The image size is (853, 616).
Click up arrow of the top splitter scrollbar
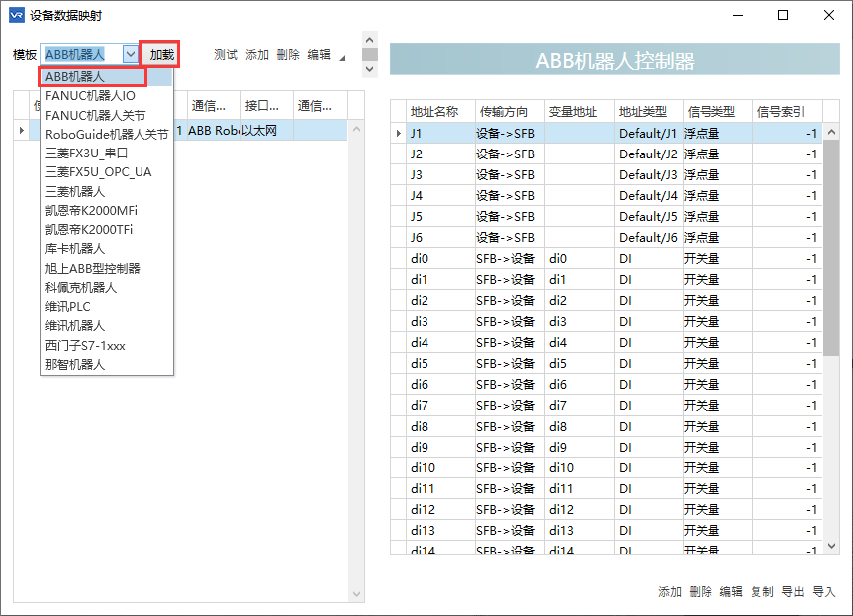tap(370, 40)
